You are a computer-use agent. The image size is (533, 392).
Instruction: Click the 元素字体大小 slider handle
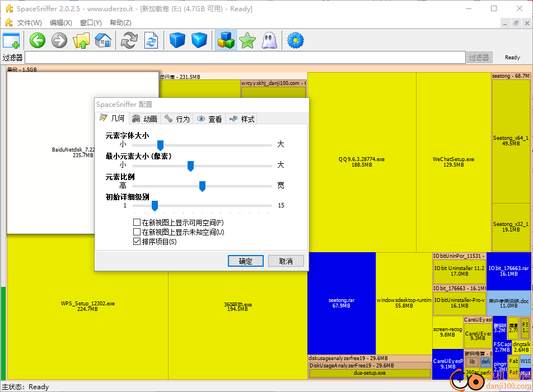(x=161, y=145)
